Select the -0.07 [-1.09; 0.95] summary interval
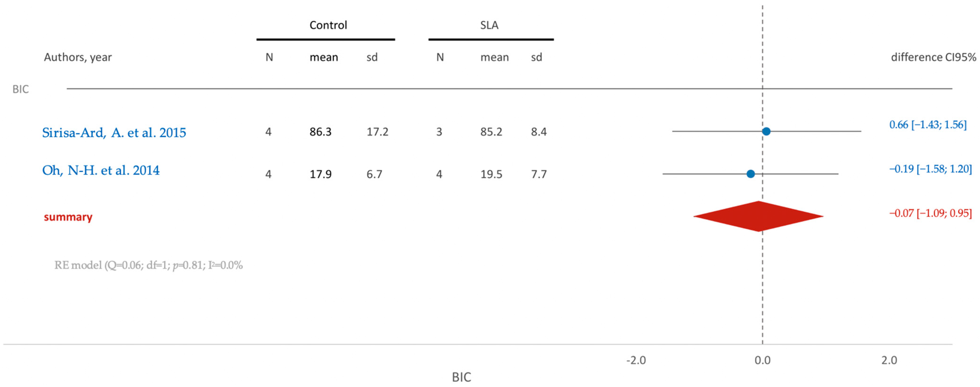This screenshot has width=980, height=387. coord(931,213)
